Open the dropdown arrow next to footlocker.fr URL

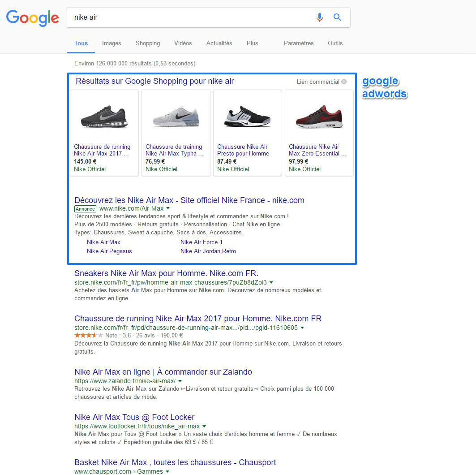pyautogui.click(x=204, y=426)
